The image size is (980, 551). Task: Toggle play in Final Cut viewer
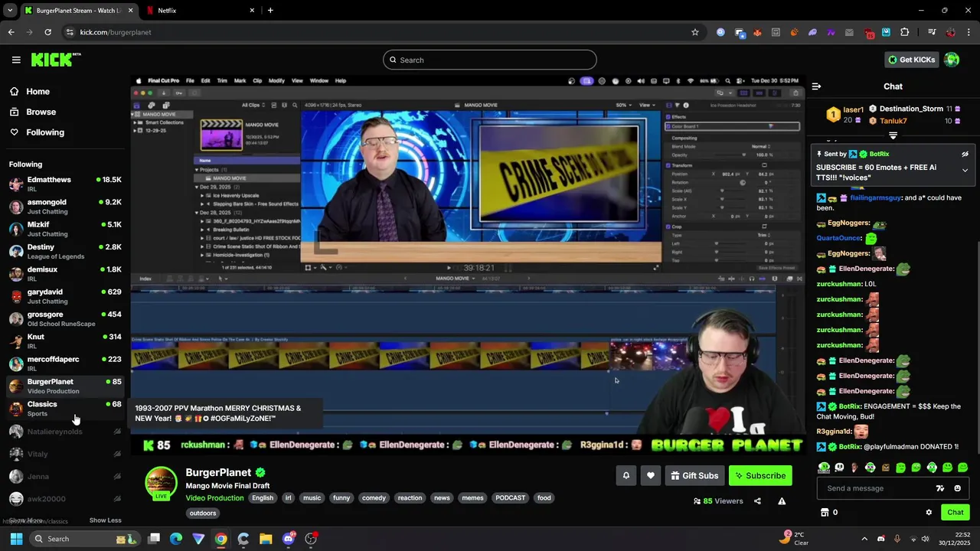pos(449,268)
